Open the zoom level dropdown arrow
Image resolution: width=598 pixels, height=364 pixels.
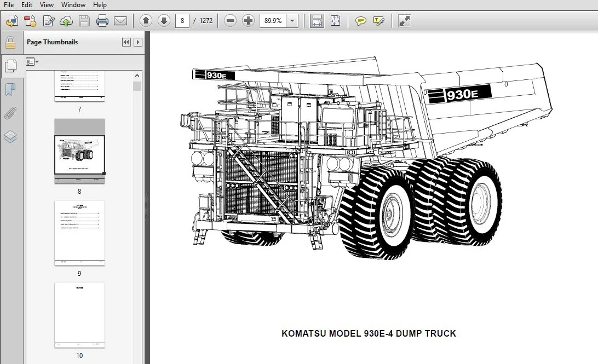292,21
